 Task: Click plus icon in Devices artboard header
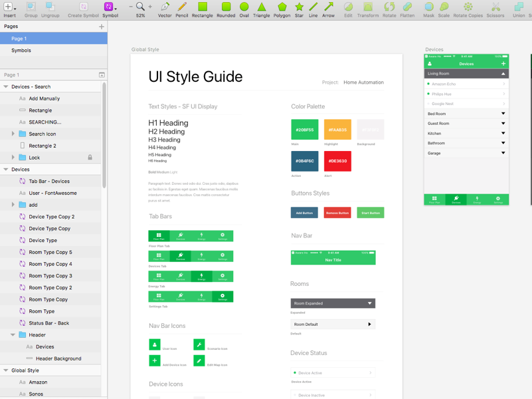coord(503,64)
